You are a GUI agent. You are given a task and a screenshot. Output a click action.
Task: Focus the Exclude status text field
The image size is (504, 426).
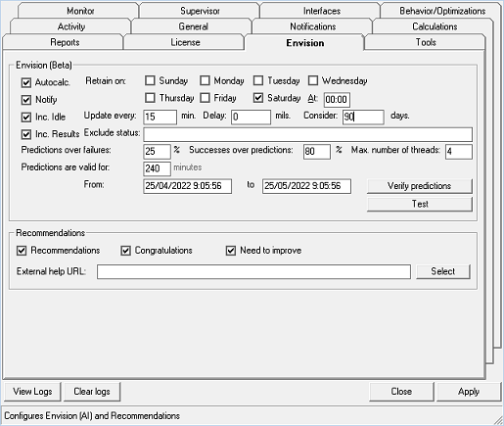coord(307,134)
